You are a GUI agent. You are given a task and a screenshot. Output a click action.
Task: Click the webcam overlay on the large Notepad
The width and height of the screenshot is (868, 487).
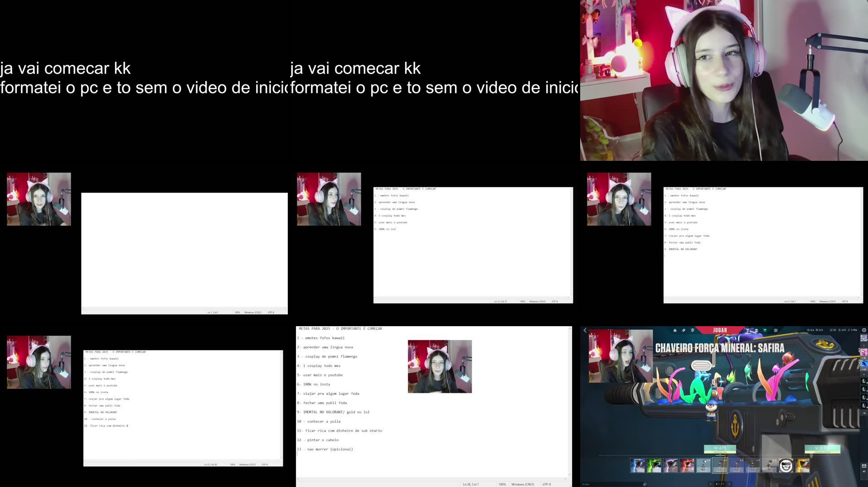tap(440, 366)
